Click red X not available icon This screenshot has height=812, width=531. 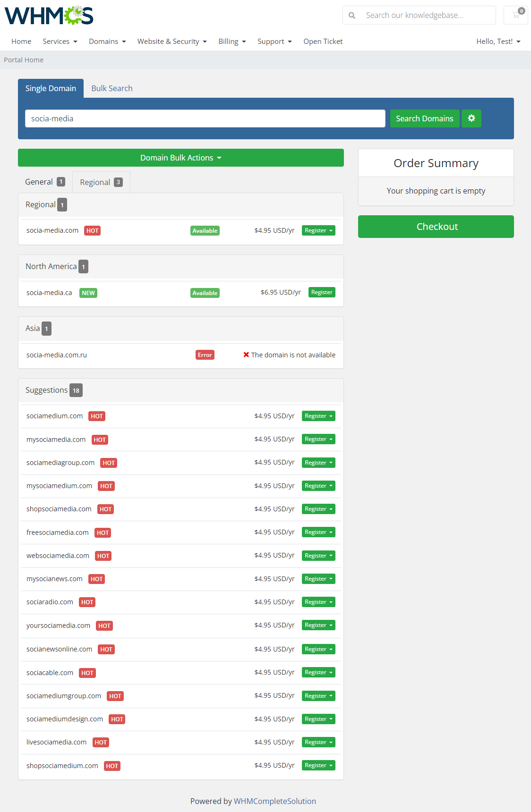point(246,355)
